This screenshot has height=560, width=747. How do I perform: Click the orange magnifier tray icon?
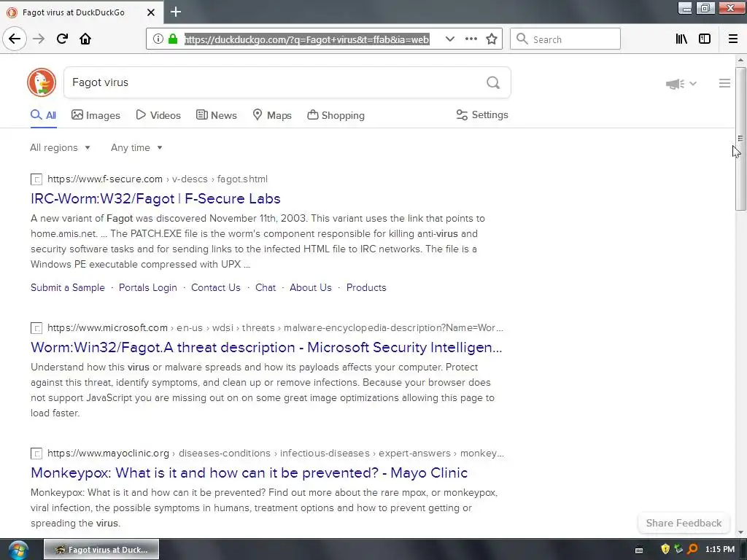coord(693,550)
